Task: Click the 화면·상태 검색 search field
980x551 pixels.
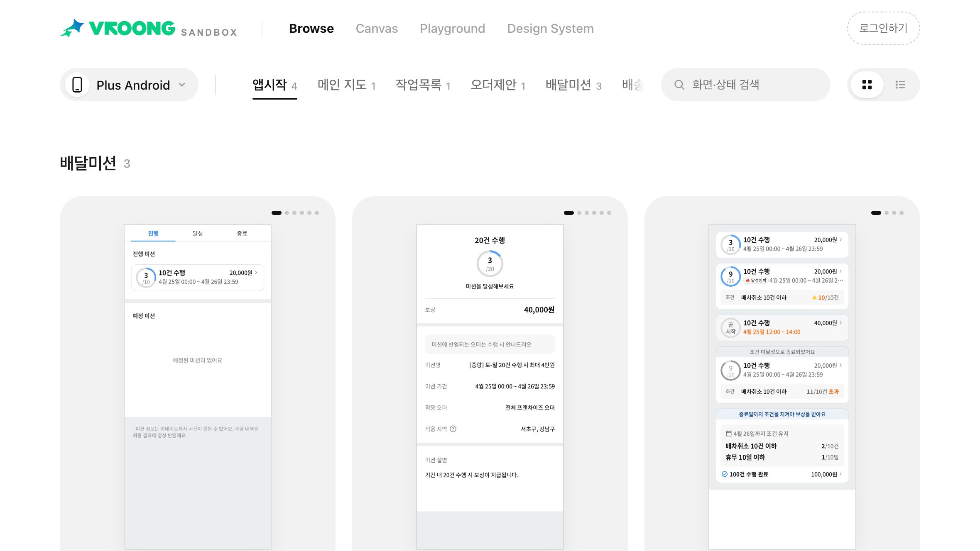Action: pos(745,85)
